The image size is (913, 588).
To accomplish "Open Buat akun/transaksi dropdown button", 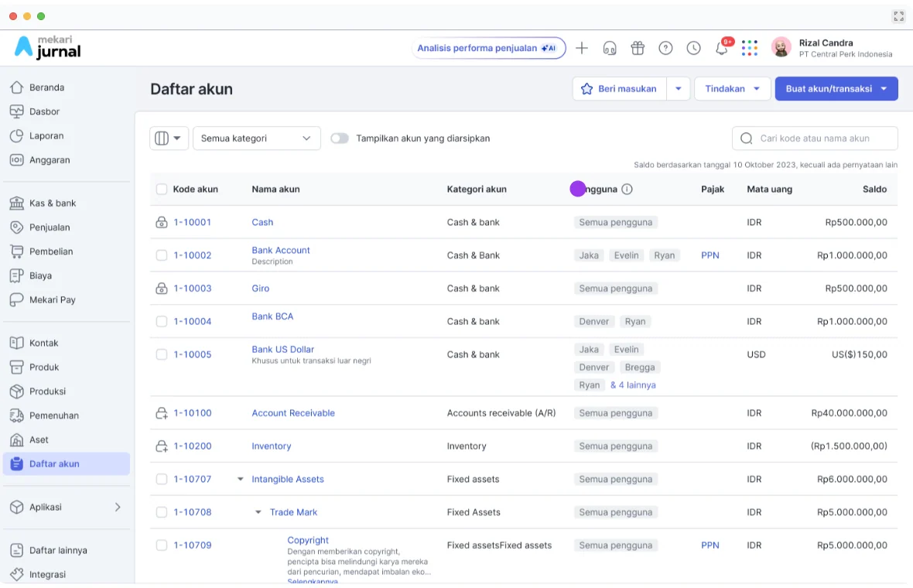I will [836, 89].
